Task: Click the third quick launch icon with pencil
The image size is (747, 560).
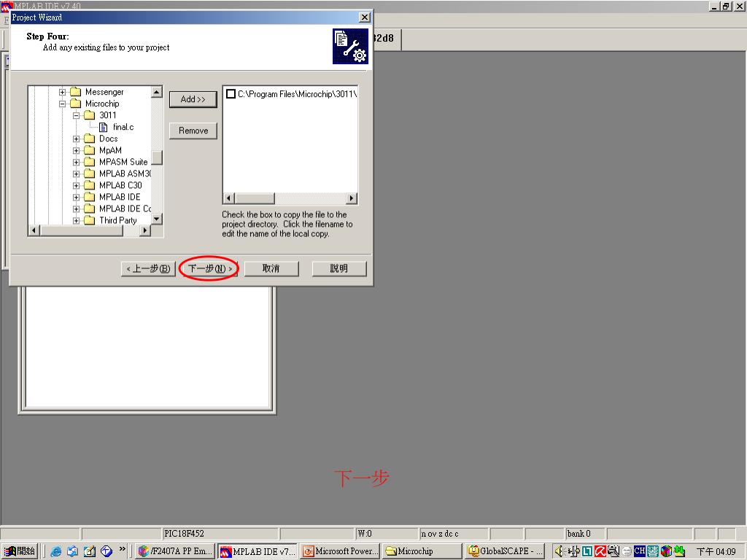Action: [90, 551]
